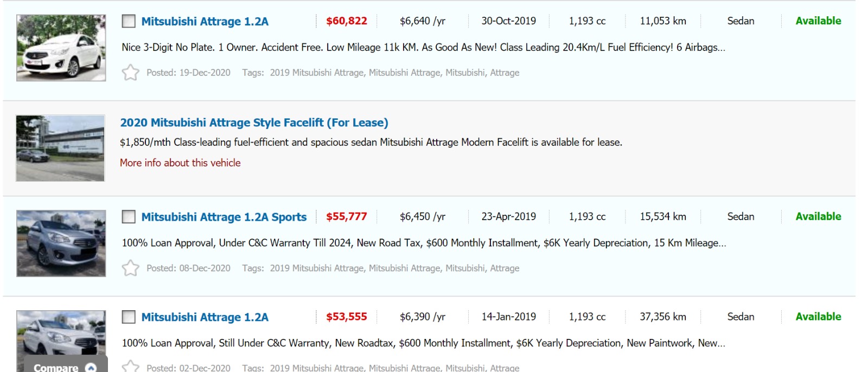
Task: Click the $55,777 price of Attrage Sports
Action: pyautogui.click(x=346, y=217)
